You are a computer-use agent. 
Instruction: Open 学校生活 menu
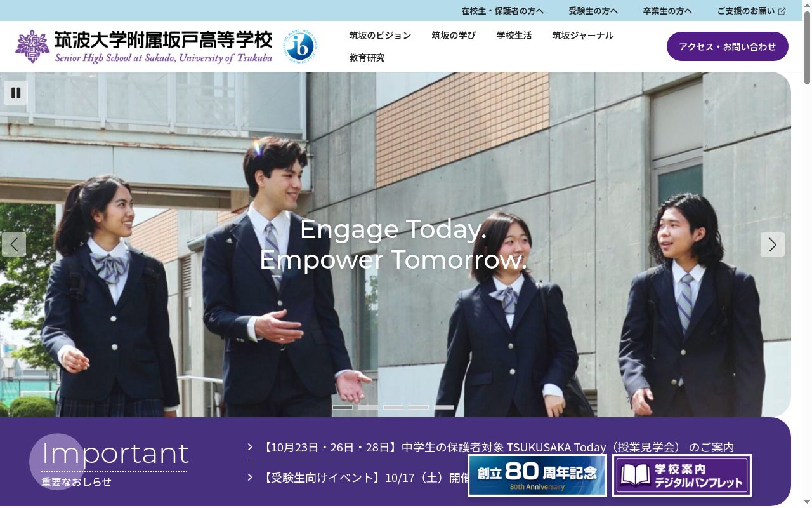tap(514, 36)
